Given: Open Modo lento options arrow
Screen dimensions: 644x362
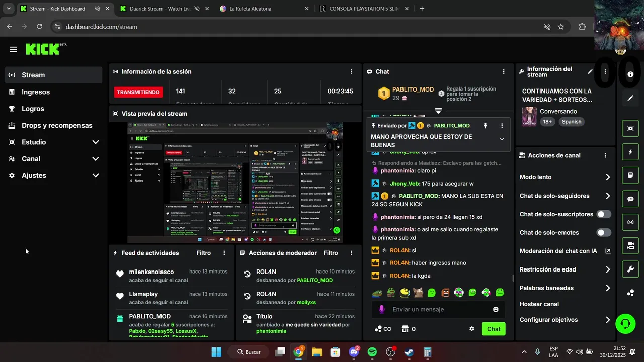Looking at the screenshot, I should (x=608, y=177).
